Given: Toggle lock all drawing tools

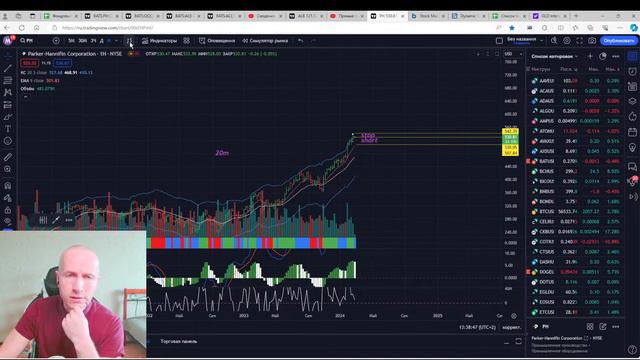Looking at the screenshot, I should click(x=8, y=210).
